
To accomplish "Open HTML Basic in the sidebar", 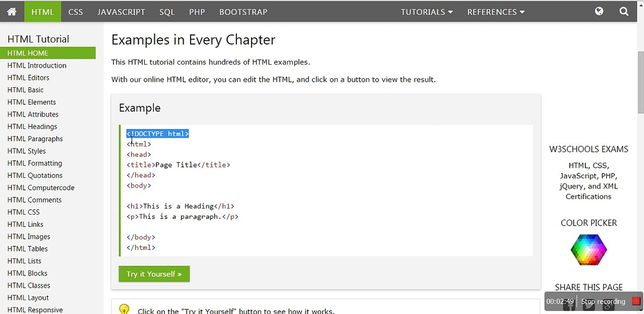I will pyautogui.click(x=26, y=90).
